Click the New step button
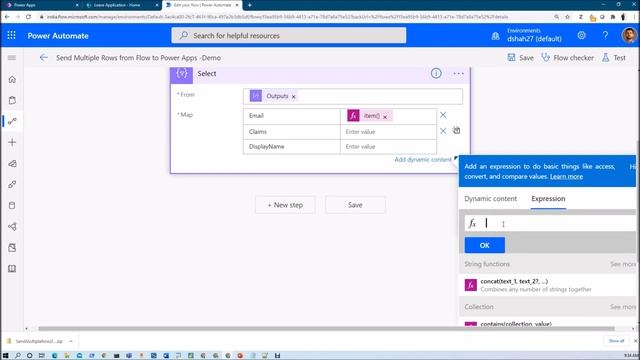Viewport: 640px width, 360px height. 285,205
